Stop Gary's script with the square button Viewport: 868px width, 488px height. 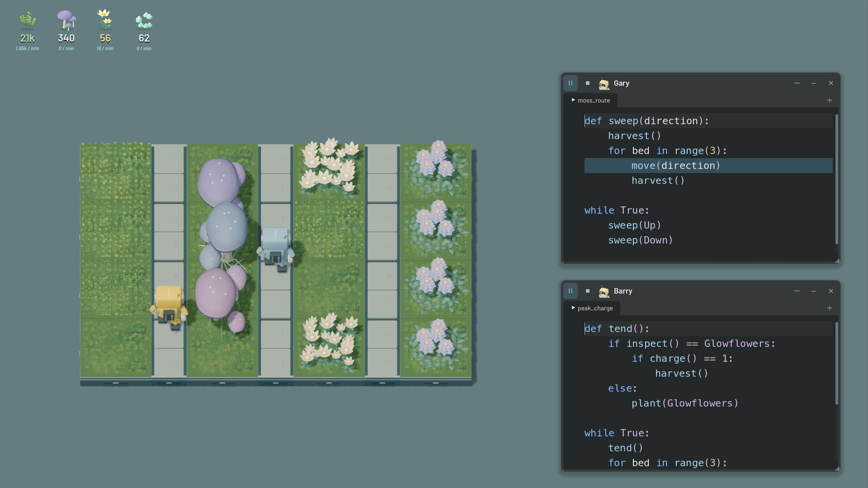tap(588, 83)
